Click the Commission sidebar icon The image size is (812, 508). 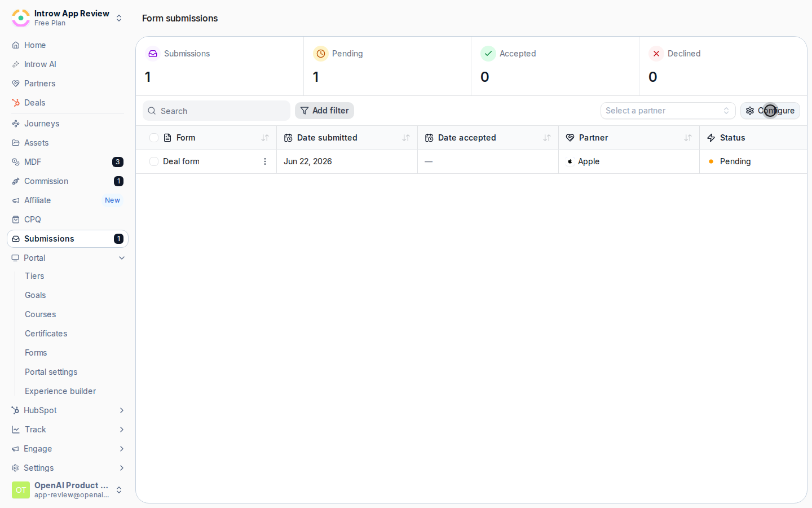click(16, 181)
